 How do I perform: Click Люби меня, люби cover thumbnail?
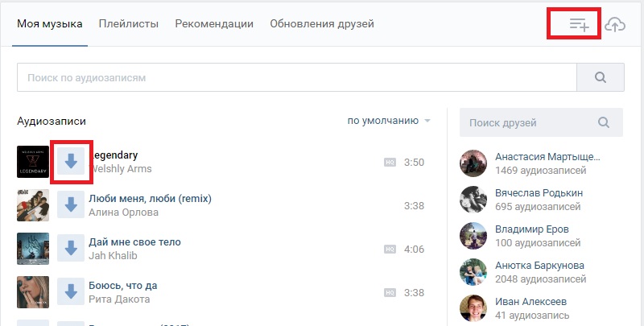tap(33, 205)
